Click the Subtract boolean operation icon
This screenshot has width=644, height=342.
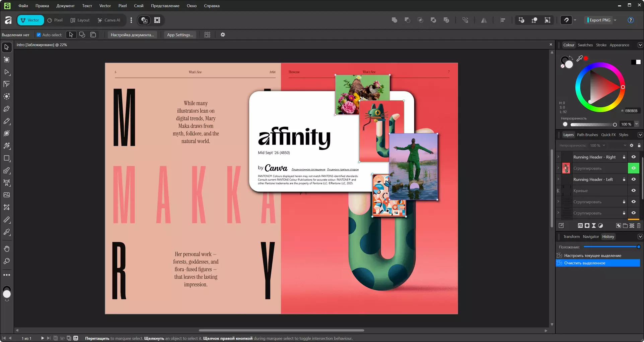click(x=408, y=20)
